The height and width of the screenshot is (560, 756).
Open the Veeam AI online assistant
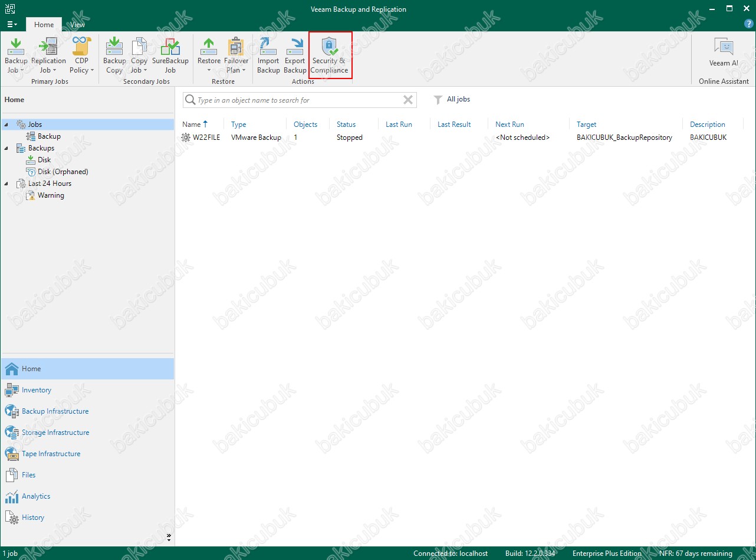point(724,53)
